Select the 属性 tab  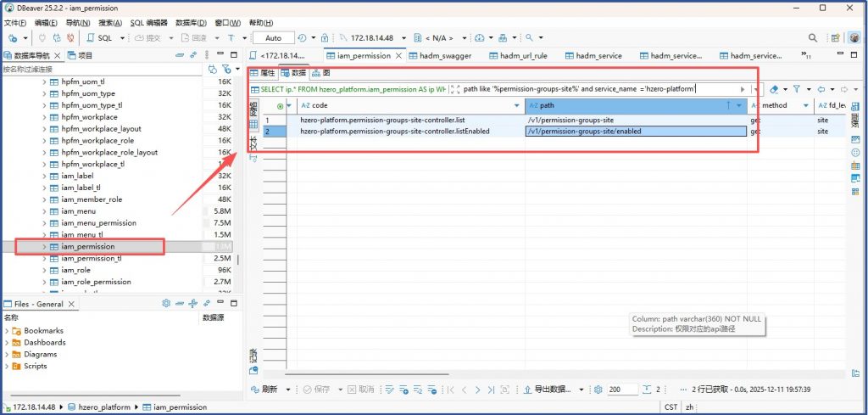click(x=263, y=73)
